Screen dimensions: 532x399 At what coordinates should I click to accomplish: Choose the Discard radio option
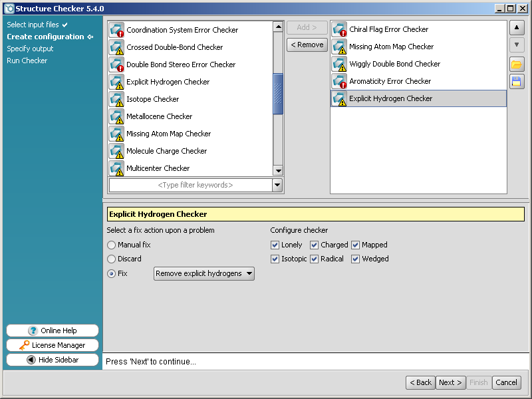click(x=112, y=259)
